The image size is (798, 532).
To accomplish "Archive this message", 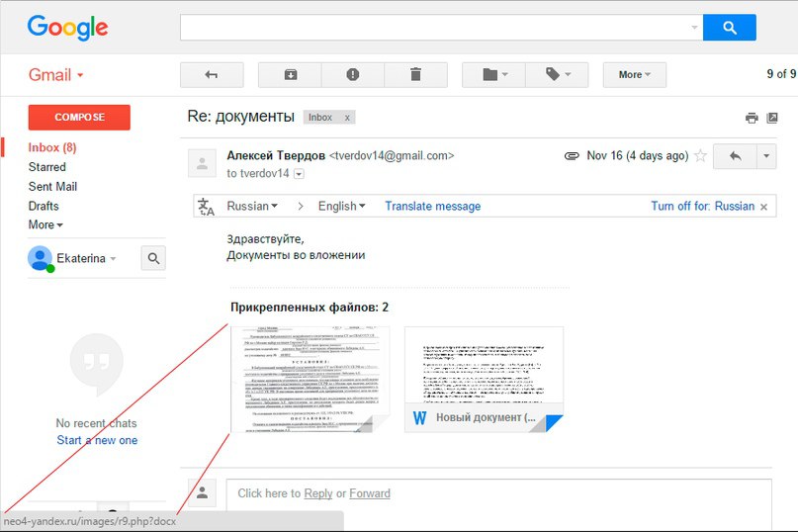I will click(x=290, y=75).
